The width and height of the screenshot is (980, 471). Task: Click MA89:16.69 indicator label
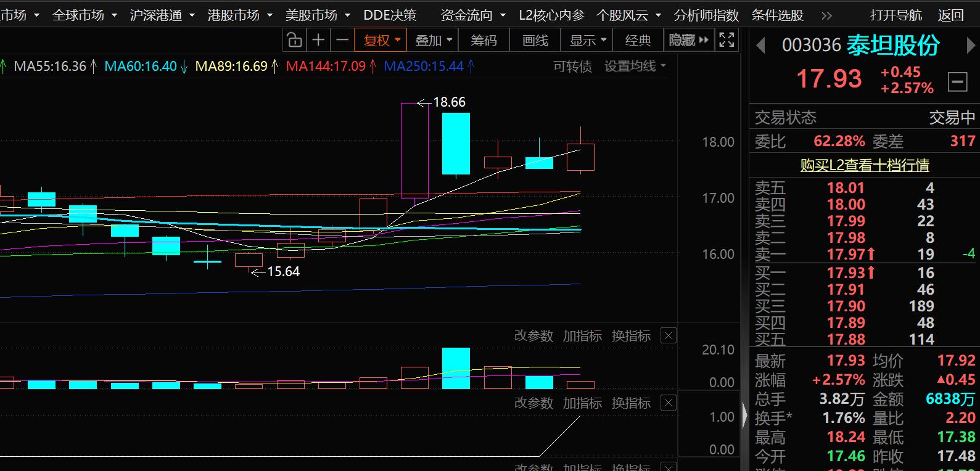pyautogui.click(x=231, y=67)
